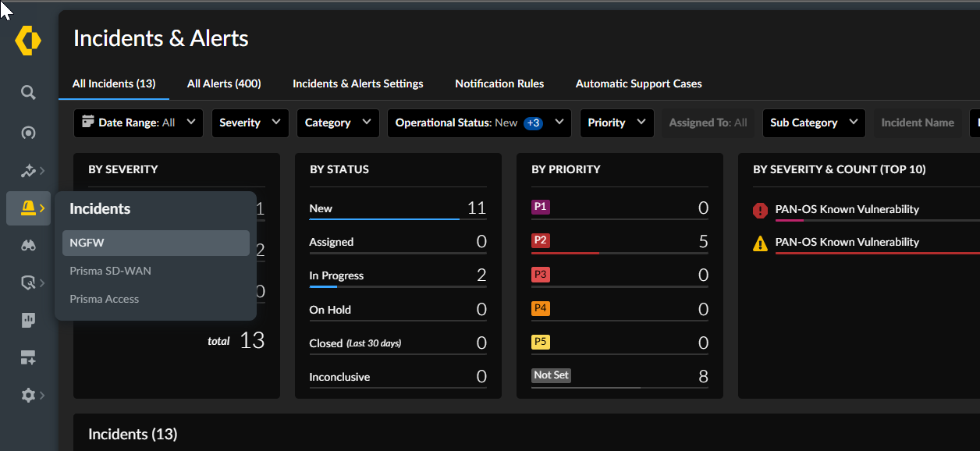Click the yellow incidents siren icon
Image resolution: width=980 pixels, height=451 pixels.
pyautogui.click(x=28, y=208)
